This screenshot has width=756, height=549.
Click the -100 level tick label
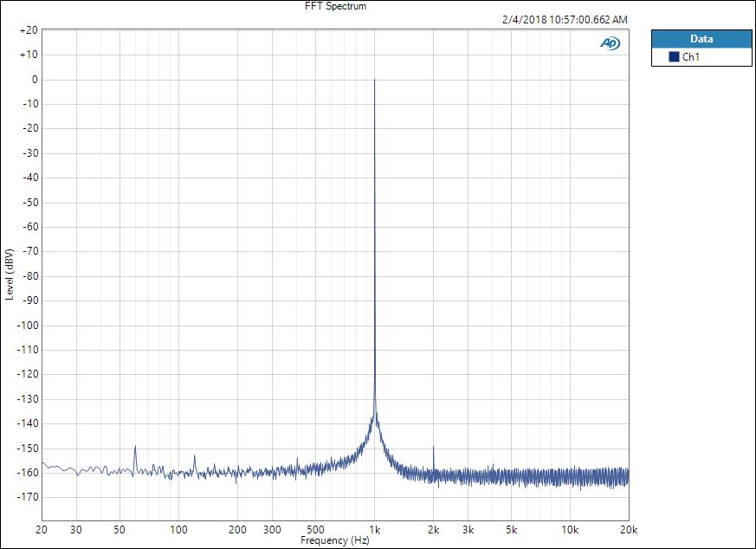[x=27, y=326]
